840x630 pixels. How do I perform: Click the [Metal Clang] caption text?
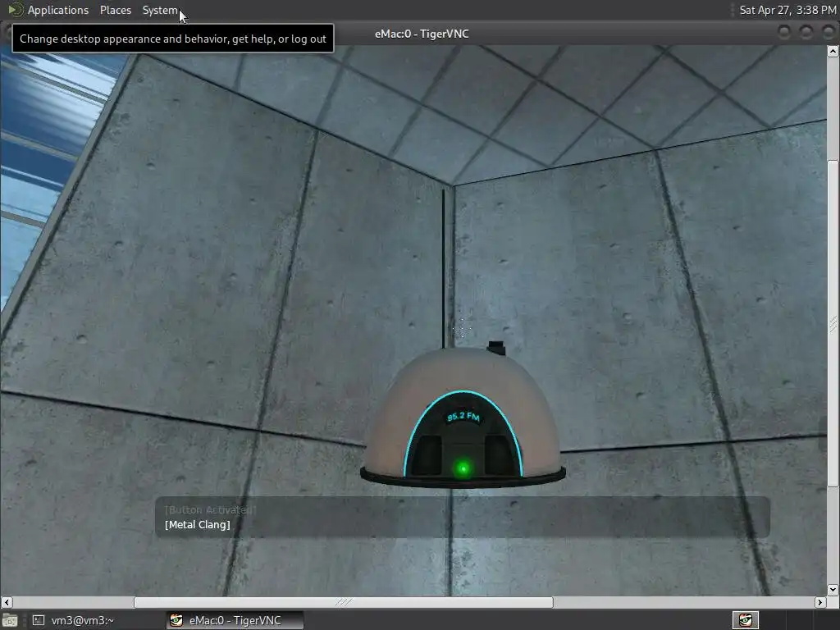[198, 524]
